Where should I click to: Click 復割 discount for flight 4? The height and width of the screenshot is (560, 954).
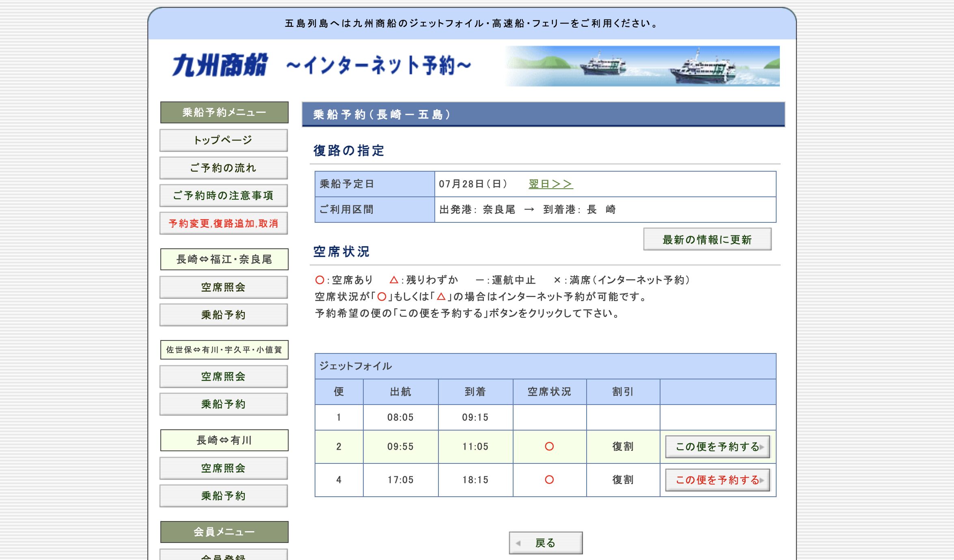pyautogui.click(x=623, y=480)
